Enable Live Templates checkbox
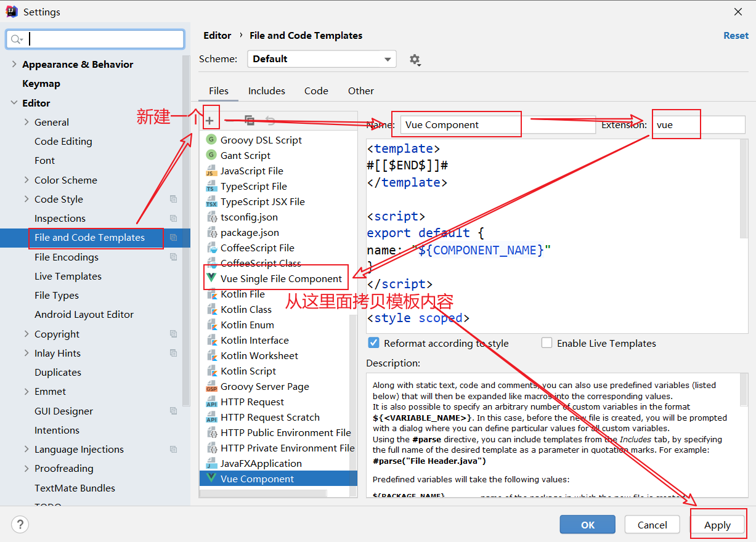The width and height of the screenshot is (756, 542). (547, 343)
